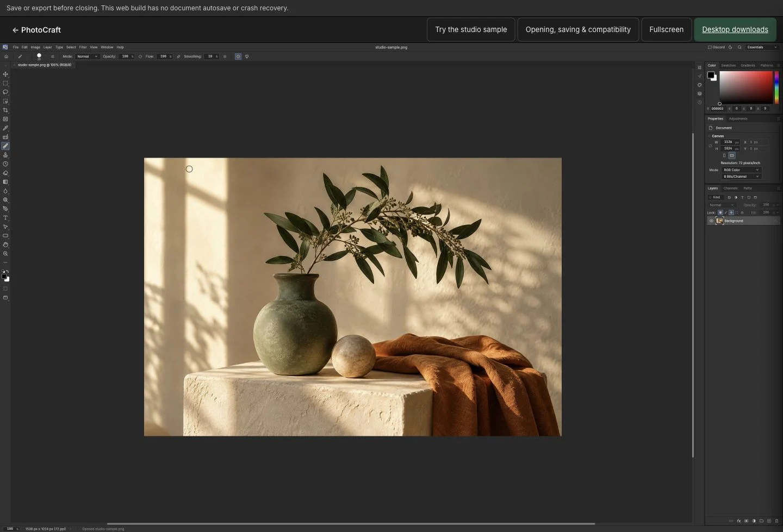Switch to the Swatches tab
783x532 pixels.
(x=728, y=65)
